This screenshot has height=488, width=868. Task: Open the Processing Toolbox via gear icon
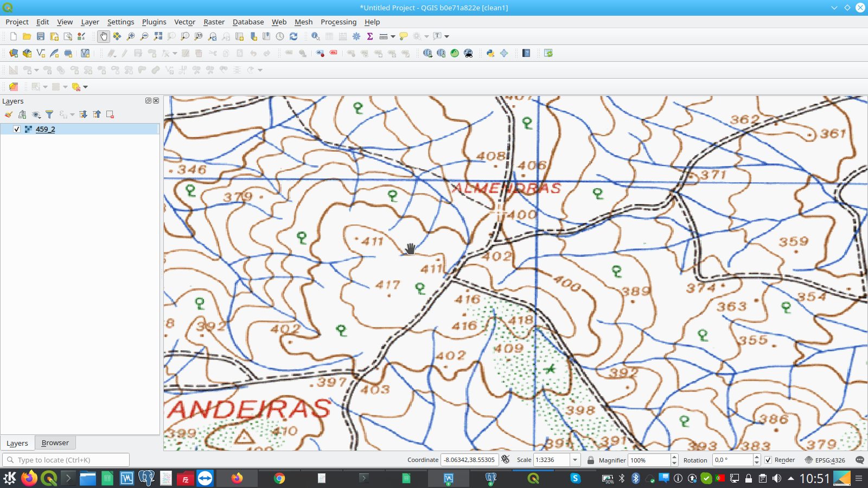[356, 36]
